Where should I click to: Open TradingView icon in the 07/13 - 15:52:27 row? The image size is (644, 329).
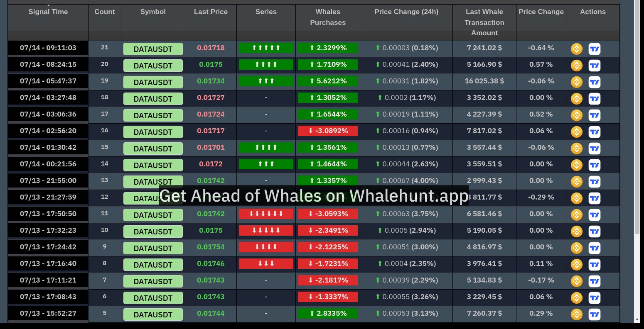(595, 314)
